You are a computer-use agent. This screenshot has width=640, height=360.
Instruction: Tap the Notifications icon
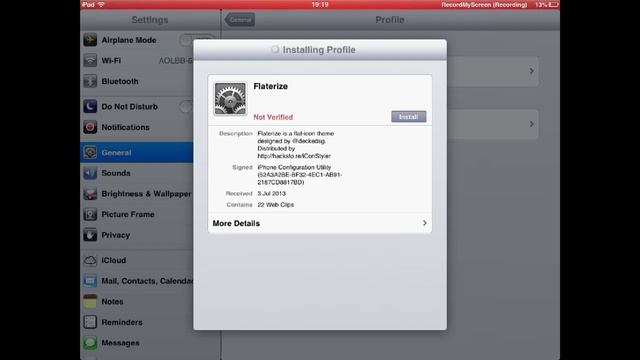click(90, 127)
